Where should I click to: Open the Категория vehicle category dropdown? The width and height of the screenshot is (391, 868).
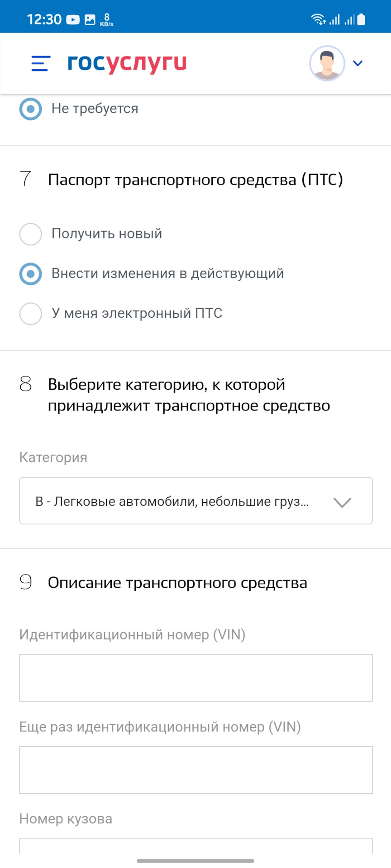[x=181, y=501]
